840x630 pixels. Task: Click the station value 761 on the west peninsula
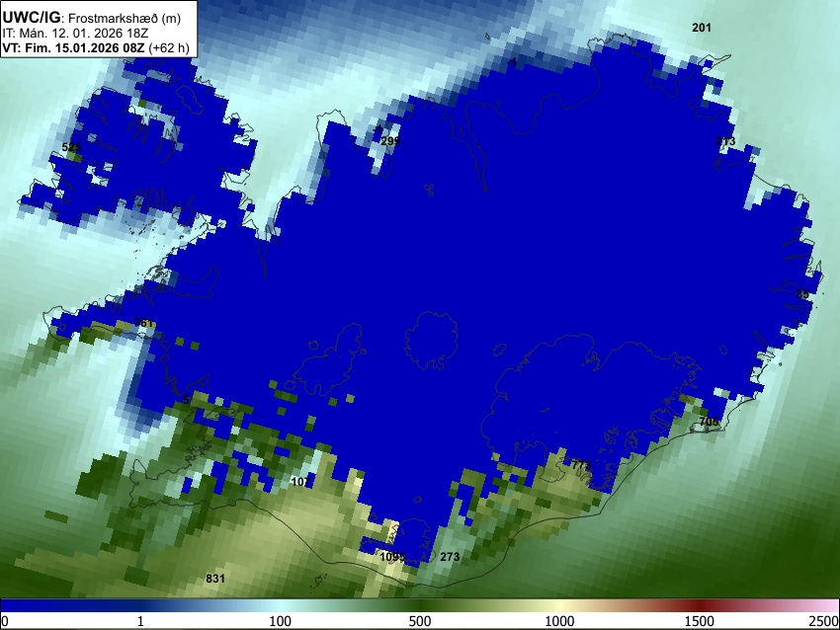pyautogui.click(x=143, y=323)
